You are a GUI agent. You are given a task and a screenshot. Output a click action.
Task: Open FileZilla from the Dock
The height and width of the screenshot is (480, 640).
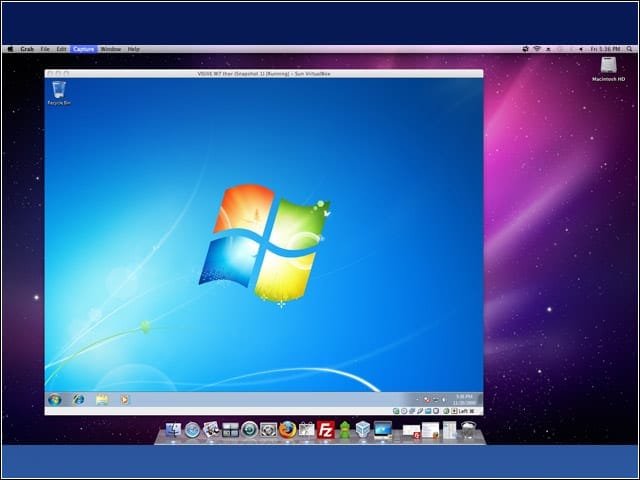(325, 431)
